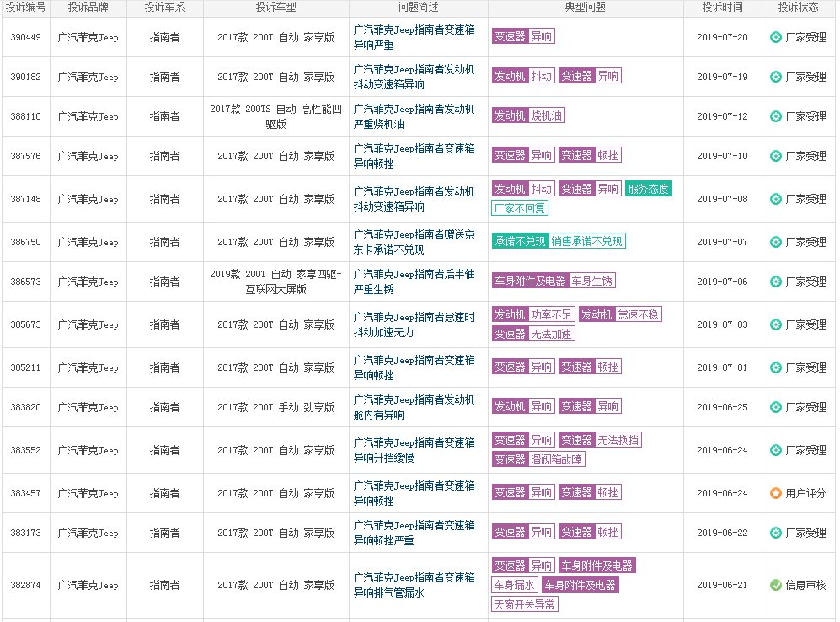Screen dimensions: 840x622
Task: Click status icon for complaint 385211
Action: tap(775, 368)
